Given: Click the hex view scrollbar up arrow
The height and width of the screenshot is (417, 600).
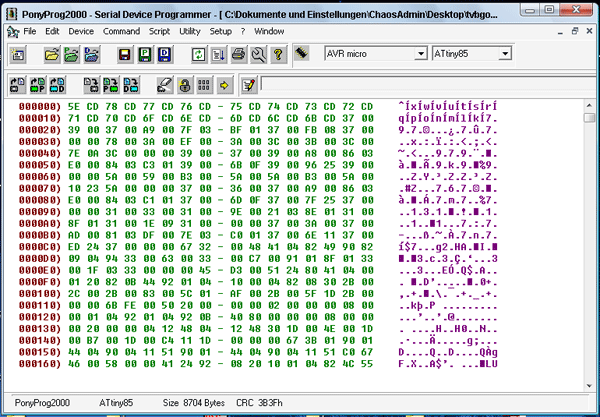Looking at the screenshot, I should tap(589, 105).
